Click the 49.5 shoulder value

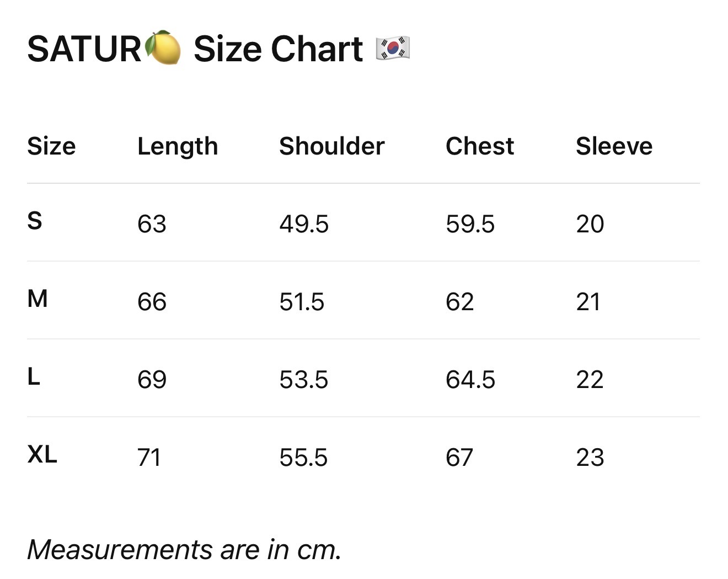[x=304, y=224]
